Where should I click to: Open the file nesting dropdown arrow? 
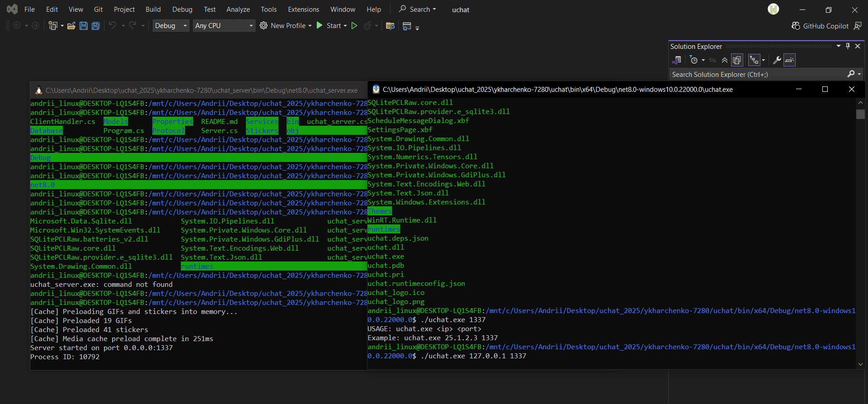tap(763, 60)
